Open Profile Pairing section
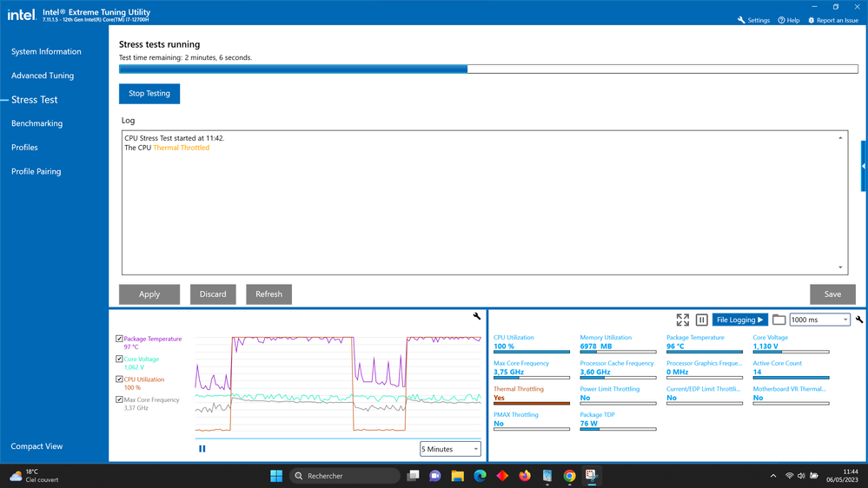Screen dimensions: 868x488 (x=36, y=172)
